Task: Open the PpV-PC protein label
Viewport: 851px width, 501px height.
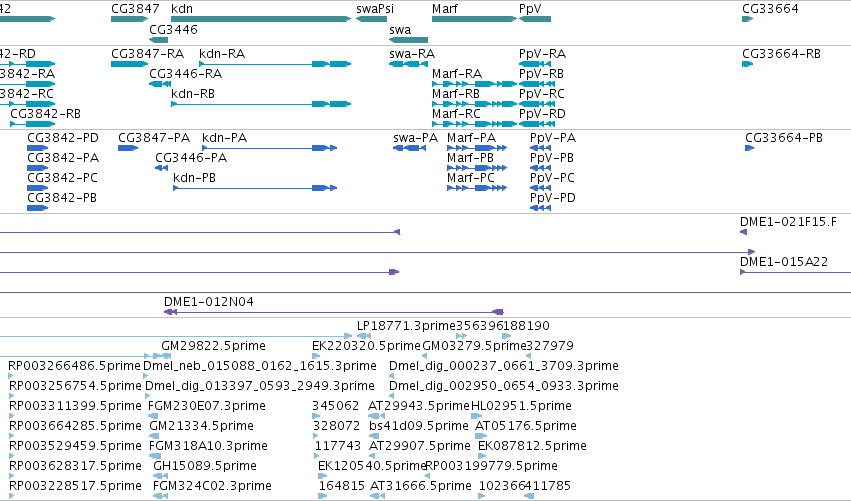Action: (x=552, y=178)
